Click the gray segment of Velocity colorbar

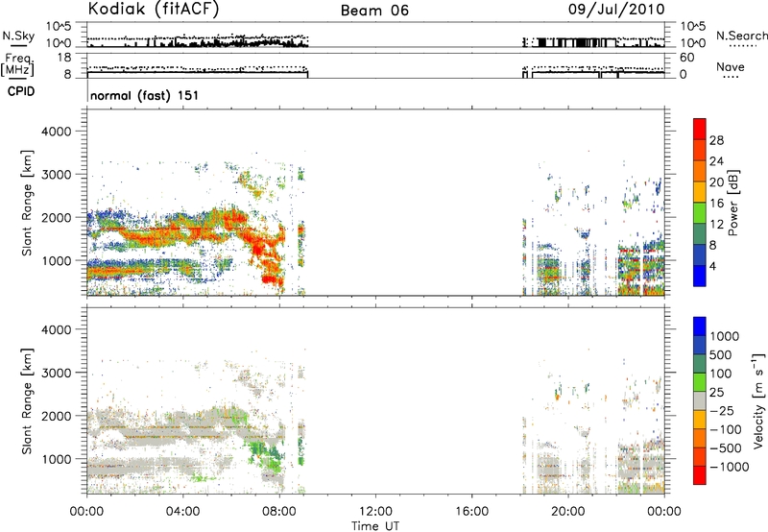(x=700, y=400)
